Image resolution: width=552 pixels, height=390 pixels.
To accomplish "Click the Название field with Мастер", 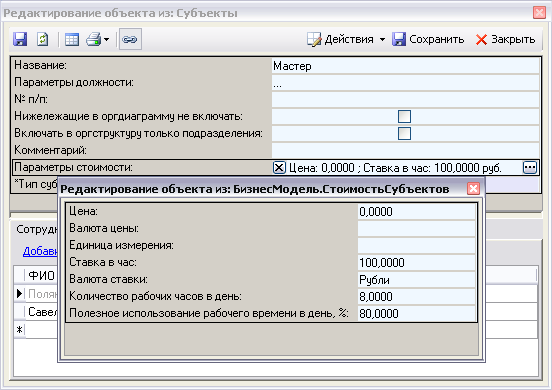I will tap(405, 65).
